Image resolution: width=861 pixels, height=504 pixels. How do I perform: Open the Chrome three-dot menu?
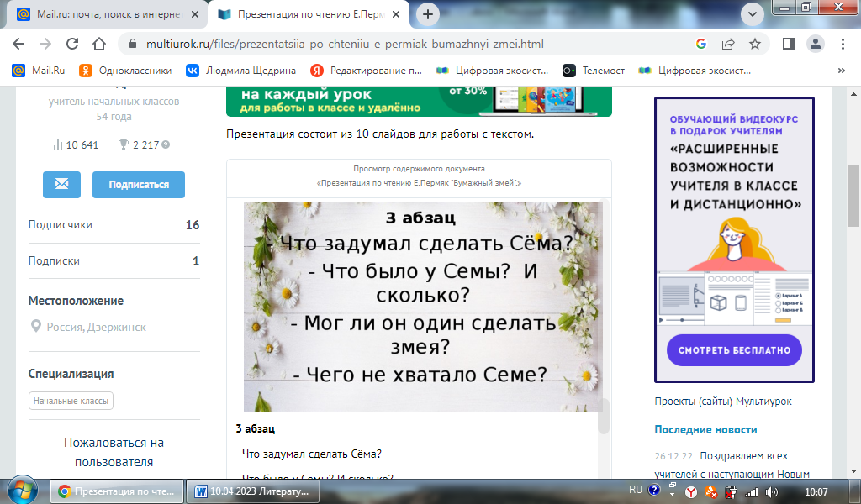click(843, 44)
